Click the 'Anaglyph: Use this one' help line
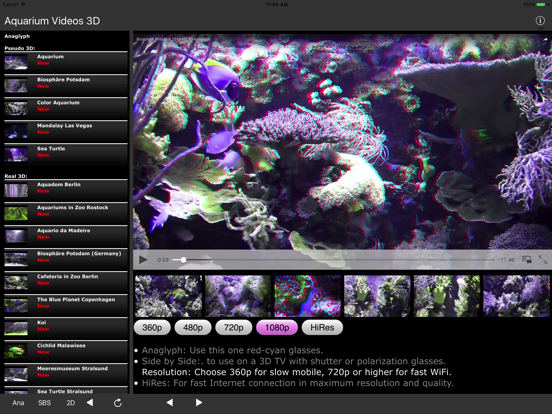This screenshot has height=414, width=552. point(232,350)
